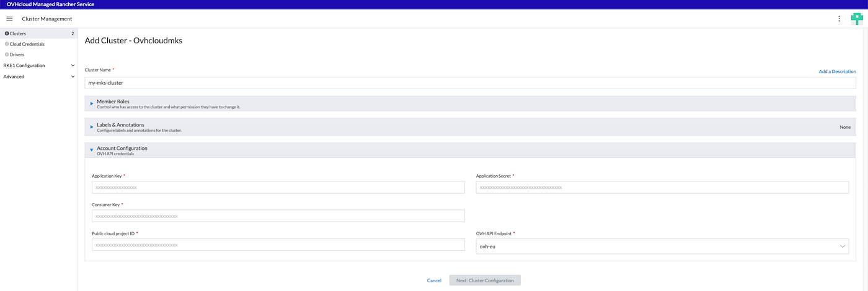The image size is (868, 291).
Task: Focus the Cluster Name input field
Action: click(x=469, y=82)
